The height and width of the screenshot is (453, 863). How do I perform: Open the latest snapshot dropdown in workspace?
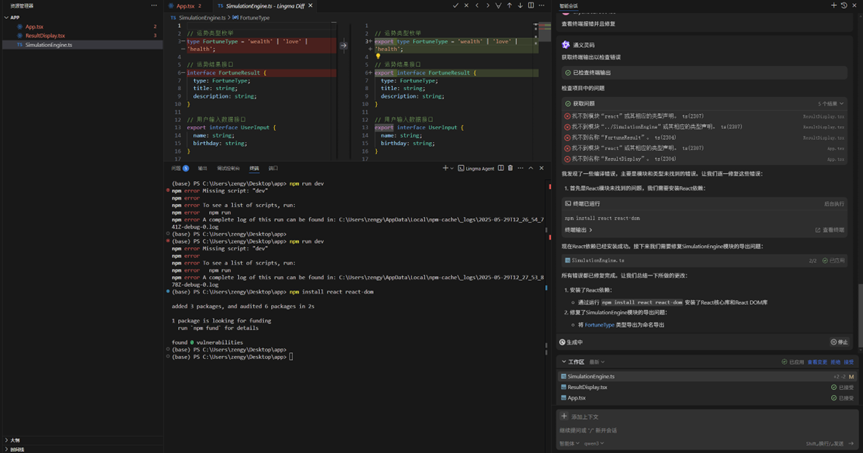tap(597, 362)
